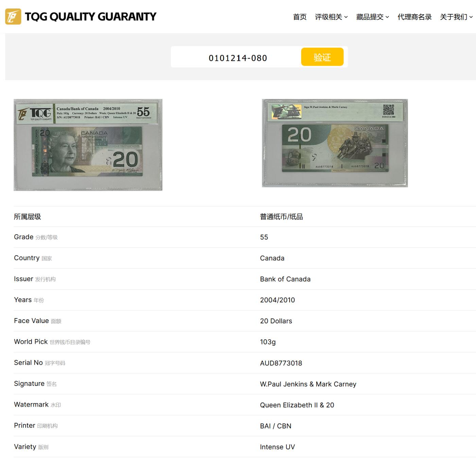This screenshot has width=476, height=459.
Task: Select Queen Elizabeth II & 20 value
Action: 297,405
